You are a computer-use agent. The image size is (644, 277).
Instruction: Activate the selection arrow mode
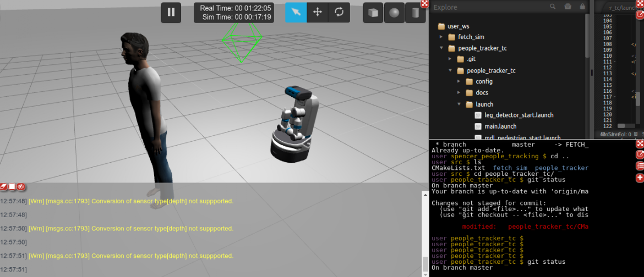pyautogui.click(x=296, y=12)
